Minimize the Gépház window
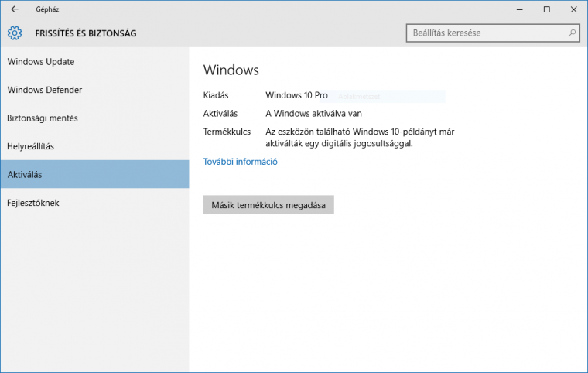 point(519,9)
